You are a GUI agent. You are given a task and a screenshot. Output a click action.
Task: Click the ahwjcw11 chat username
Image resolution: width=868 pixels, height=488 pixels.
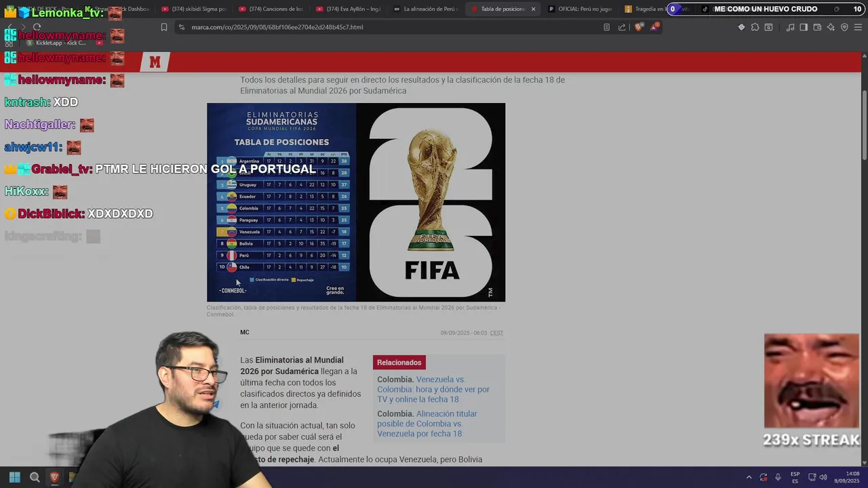point(33,147)
